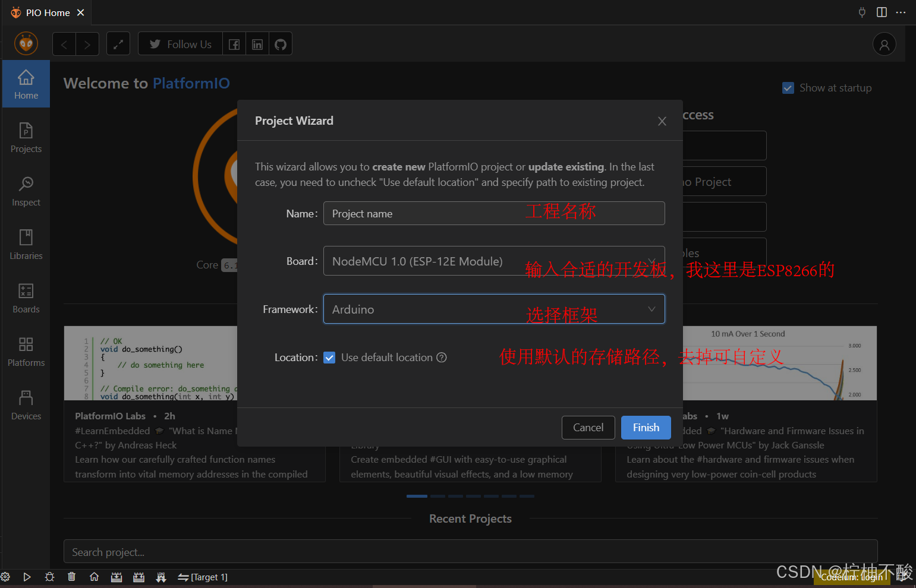The image size is (916, 588).
Task: Click the help icon beside Use default location
Action: 441,358
